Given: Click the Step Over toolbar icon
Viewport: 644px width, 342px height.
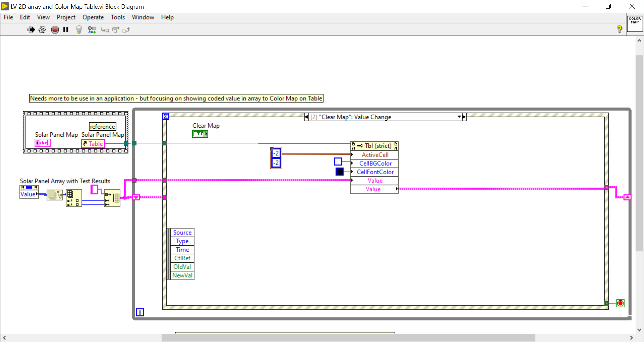Looking at the screenshot, I should coord(116,30).
